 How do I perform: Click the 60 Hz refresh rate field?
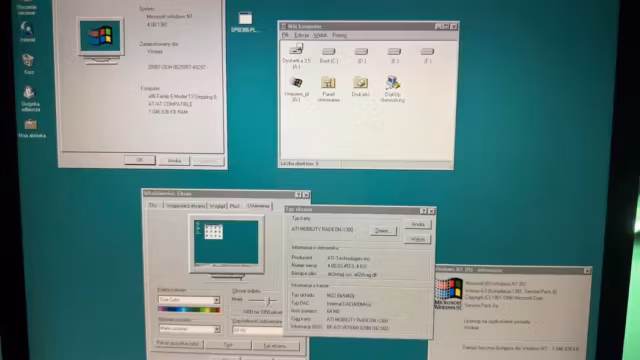coord(257,330)
